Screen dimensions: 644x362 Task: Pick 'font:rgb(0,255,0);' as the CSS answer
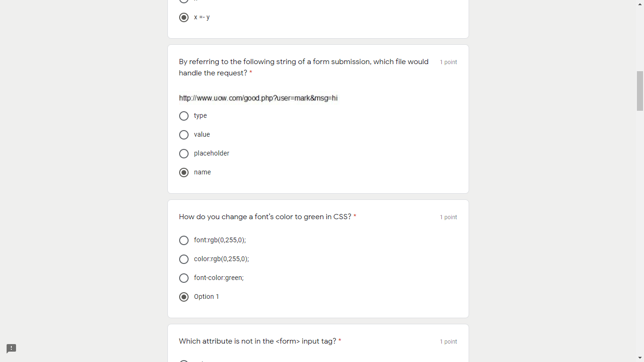point(184,240)
